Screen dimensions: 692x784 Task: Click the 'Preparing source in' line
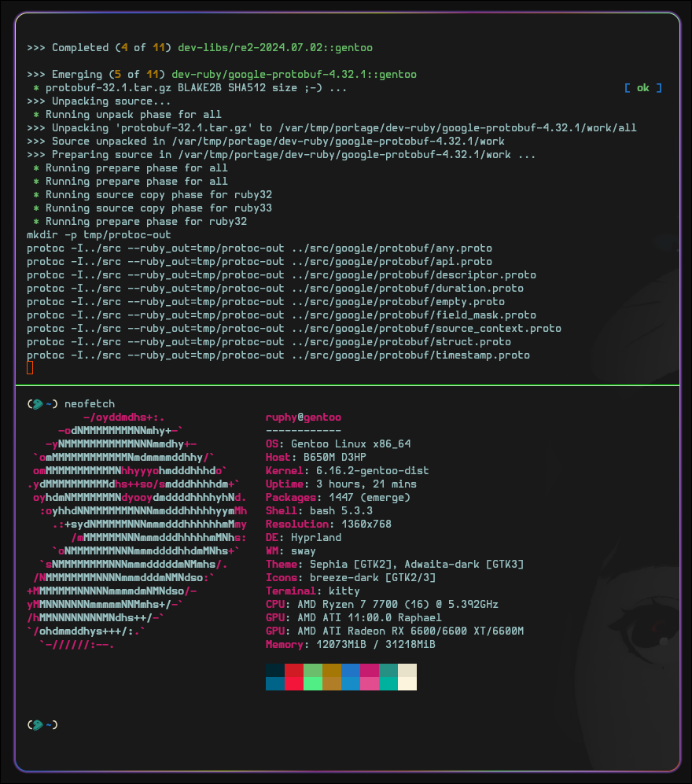tap(281, 155)
